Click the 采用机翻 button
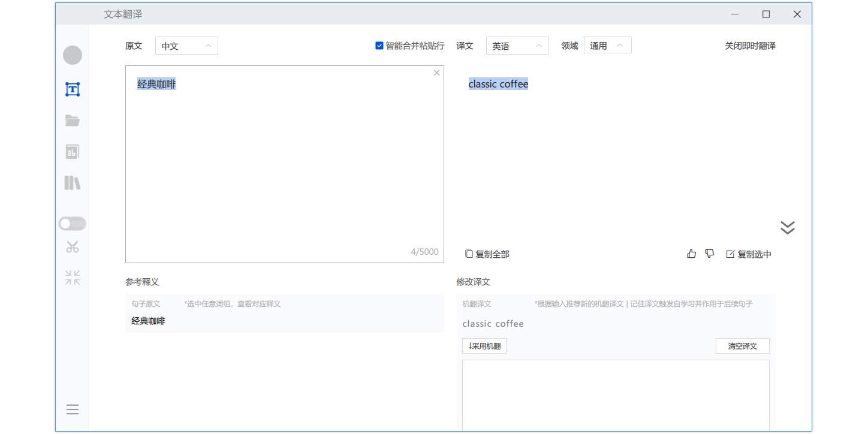 pyautogui.click(x=484, y=346)
